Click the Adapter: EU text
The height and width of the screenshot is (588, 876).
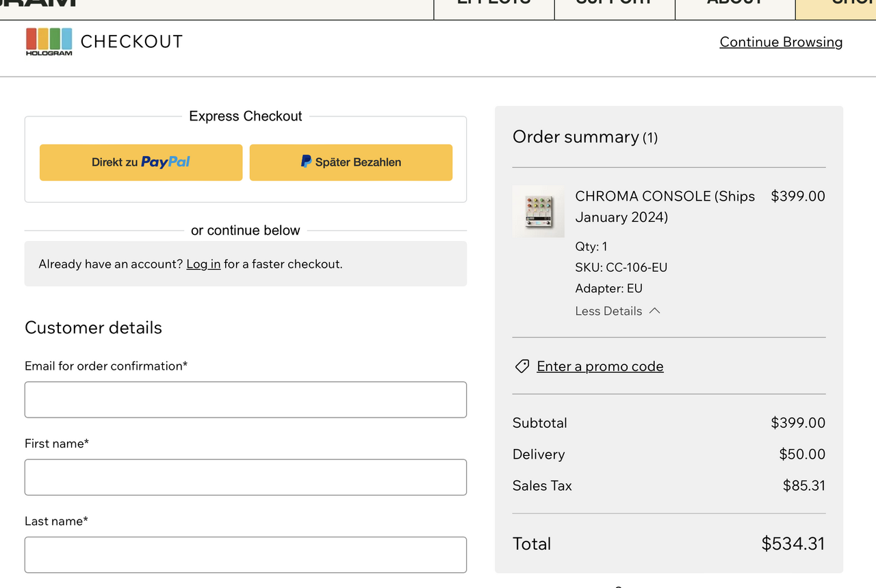609,288
